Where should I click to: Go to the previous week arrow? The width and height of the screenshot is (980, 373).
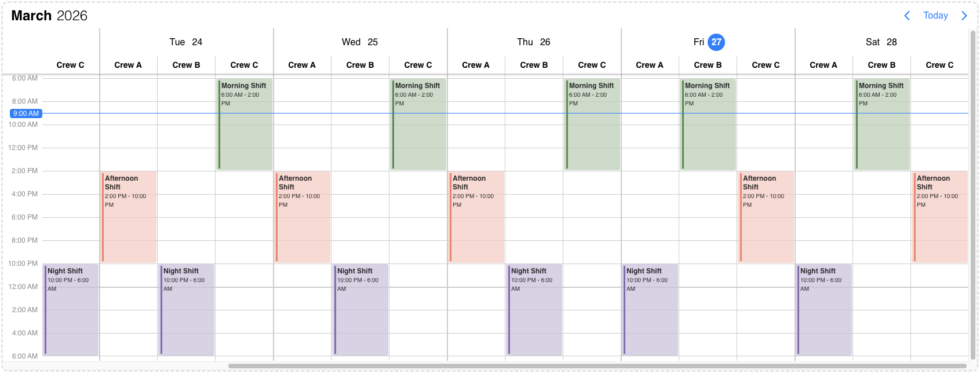tap(907, 16)
